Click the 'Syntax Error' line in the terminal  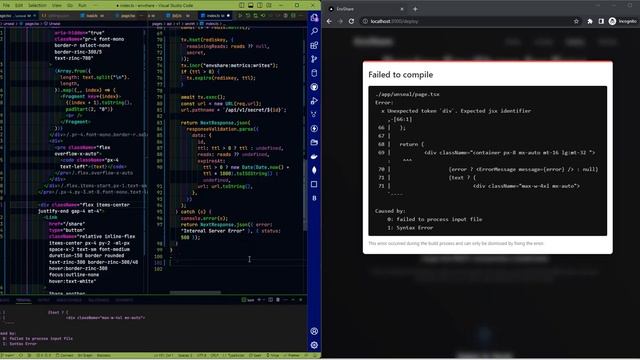coord(19,344)
